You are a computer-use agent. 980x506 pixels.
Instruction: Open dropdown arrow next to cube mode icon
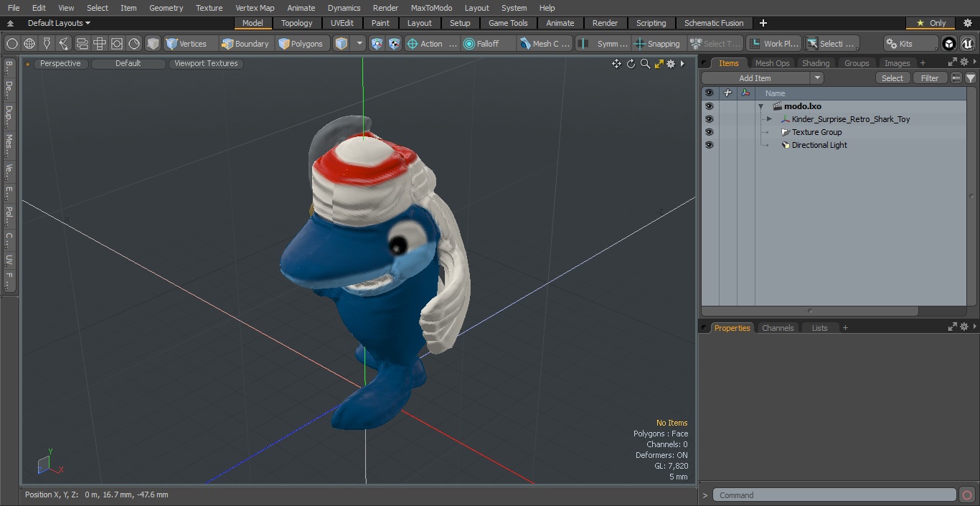pyautogui.click(x=359, y=44)
